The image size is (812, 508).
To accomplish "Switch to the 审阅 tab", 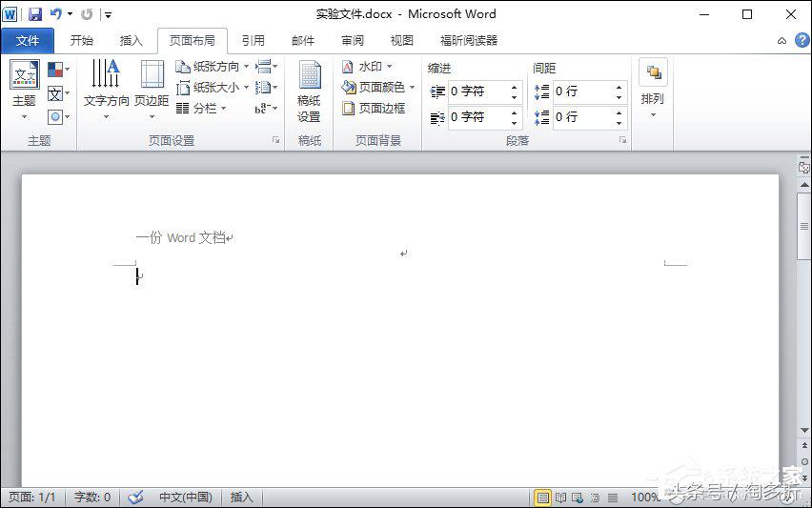I will click(353, 40).
